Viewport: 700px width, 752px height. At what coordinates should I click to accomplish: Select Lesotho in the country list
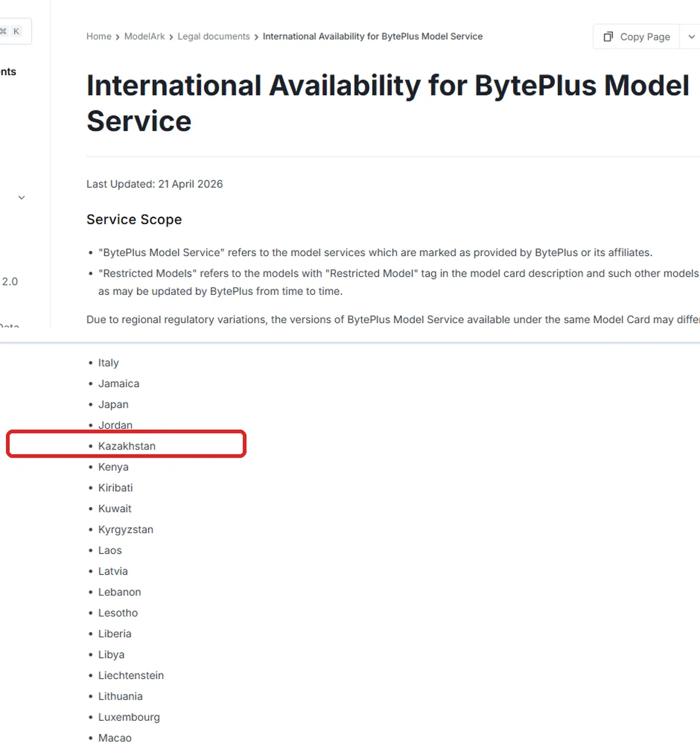click(118, 613)
